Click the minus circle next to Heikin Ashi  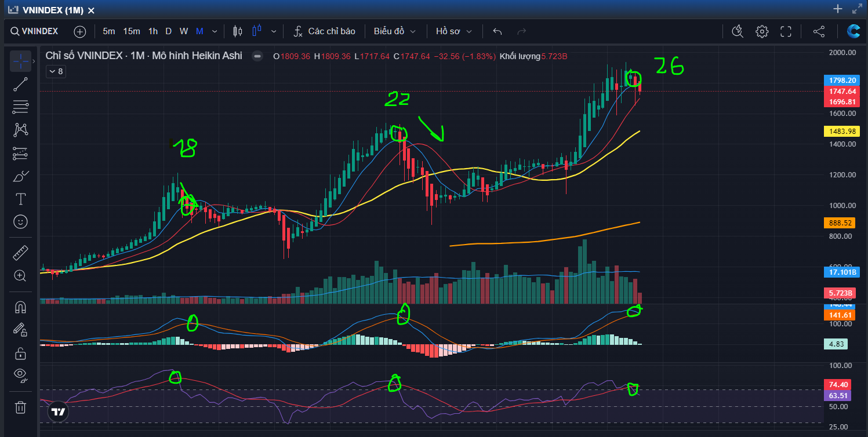tap(257, 56)
